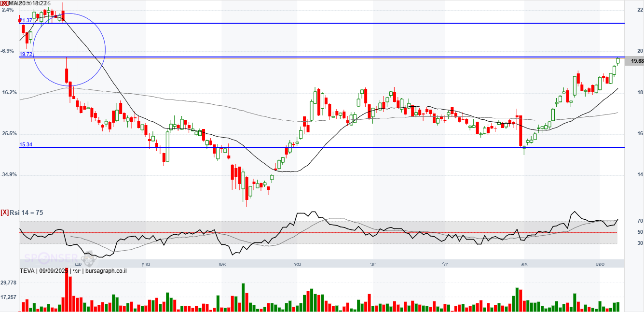Click the price axis value 18

click(640, 93)
